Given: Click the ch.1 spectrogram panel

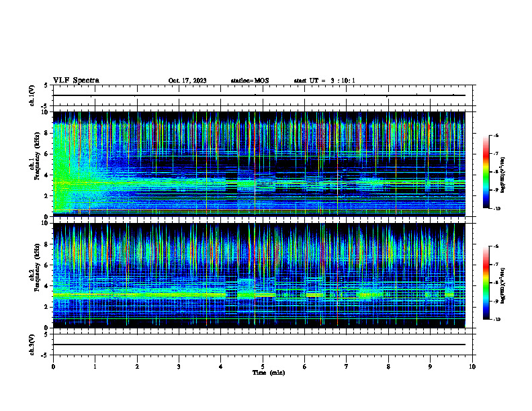Looking at the screenshot, I should click(259, 164).
